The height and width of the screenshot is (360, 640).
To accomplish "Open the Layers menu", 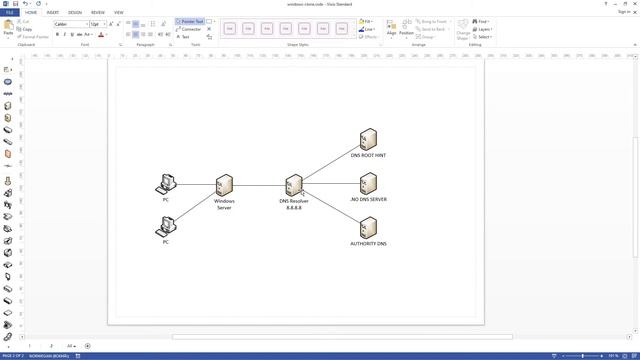I will (483, 29).
